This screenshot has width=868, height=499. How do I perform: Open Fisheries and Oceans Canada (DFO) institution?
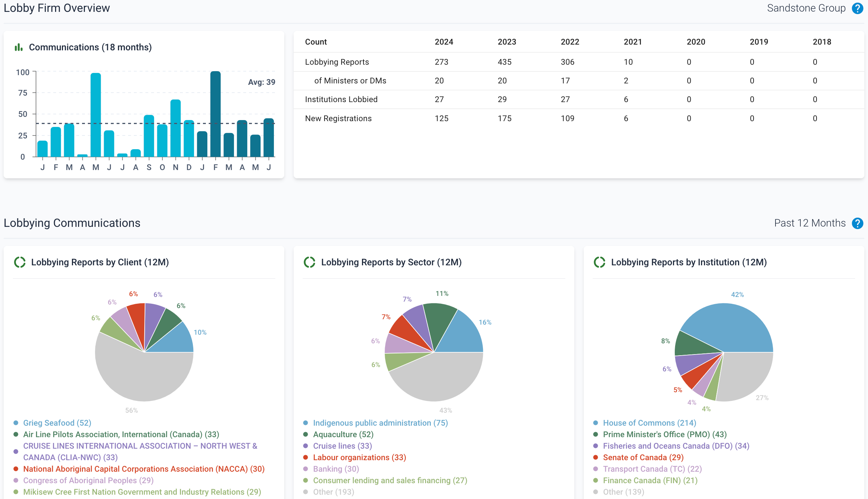point(676,446)
